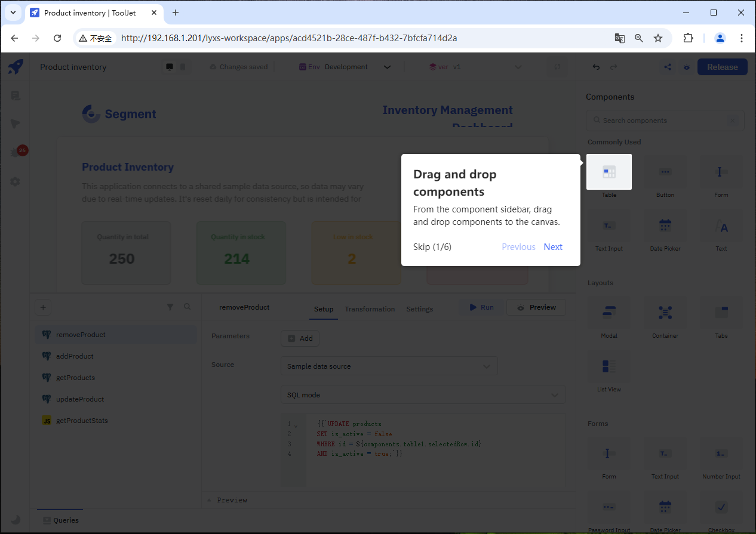Click the query filter funnel icon
Image resolution: width=756 pixels, height=534 pixels.
point(170,307)
